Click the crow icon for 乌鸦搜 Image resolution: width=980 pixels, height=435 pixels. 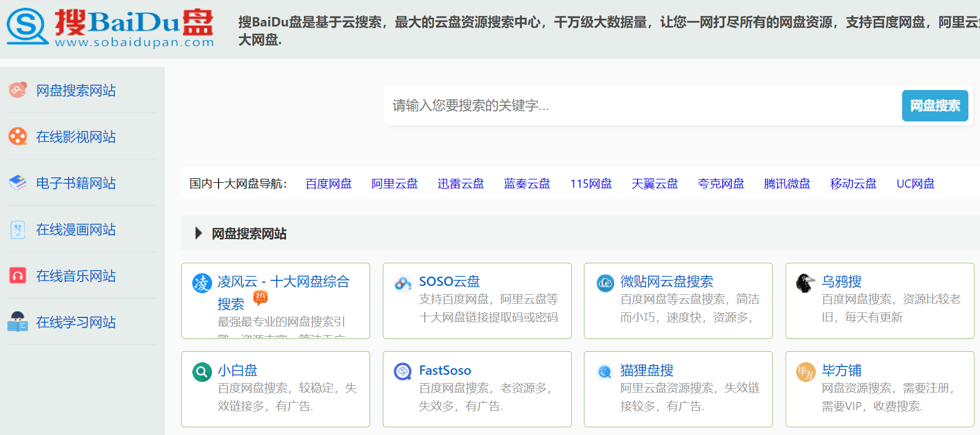pyautogui.click(x=805, y=283)
